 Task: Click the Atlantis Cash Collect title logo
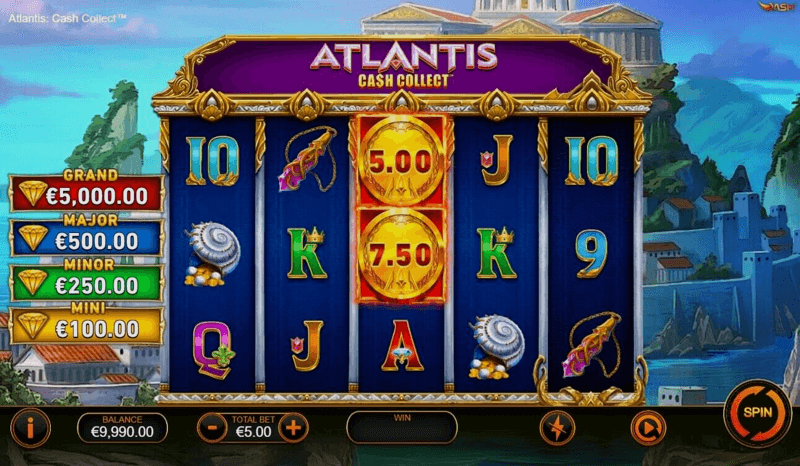(x=403, y=65)
